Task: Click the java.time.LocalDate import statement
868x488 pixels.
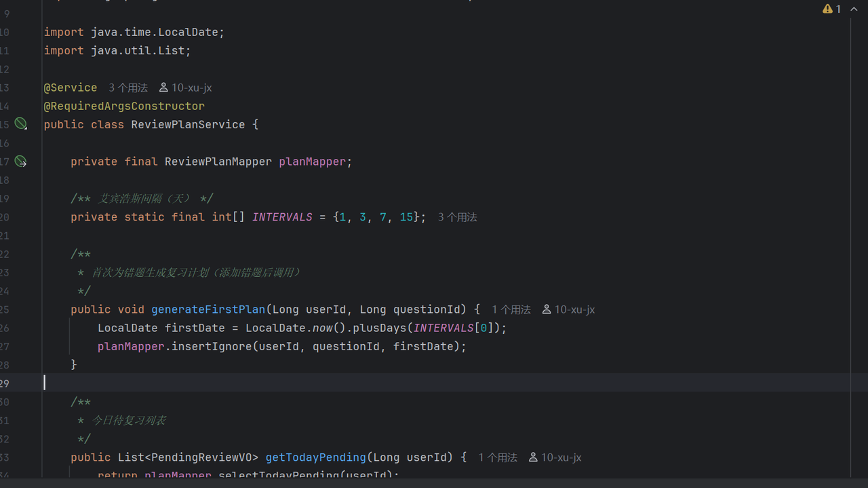Action: point(134,32)
